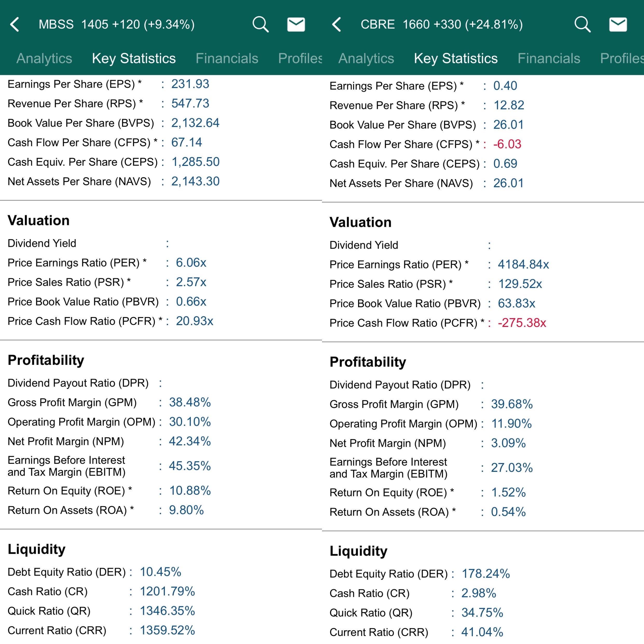The image size is (644, 644).
Task: Tap the MBSS Valuation section heading
Action: pos(39,221)
